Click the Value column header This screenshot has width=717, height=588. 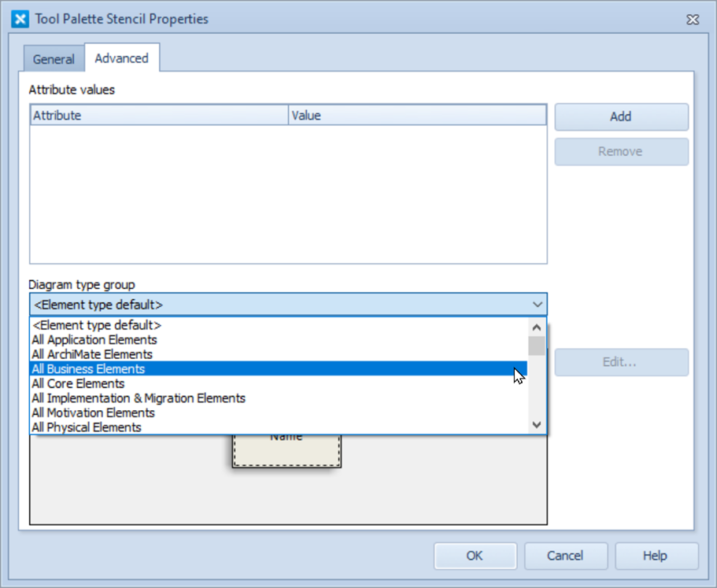(417, 115)
